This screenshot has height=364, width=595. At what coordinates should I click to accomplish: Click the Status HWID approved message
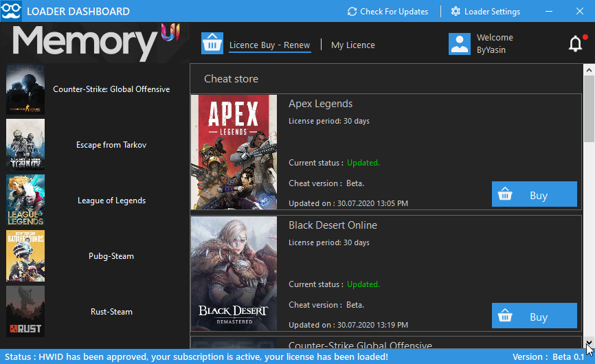tap(197, 357)
